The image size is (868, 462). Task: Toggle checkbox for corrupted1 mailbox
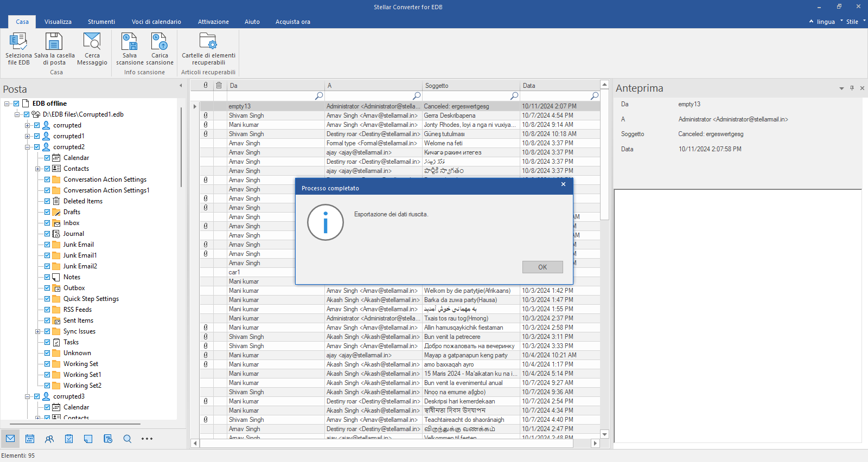click(37, 136)
